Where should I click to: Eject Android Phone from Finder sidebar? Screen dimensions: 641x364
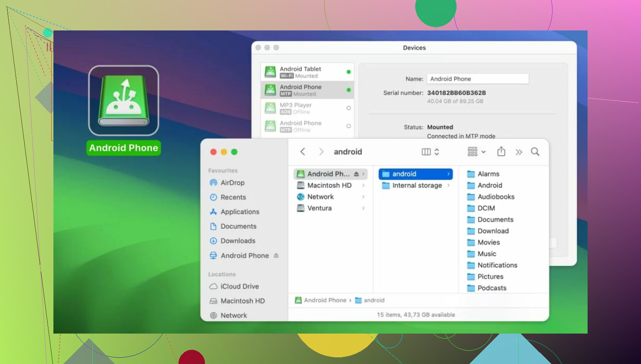coord(276,256)
